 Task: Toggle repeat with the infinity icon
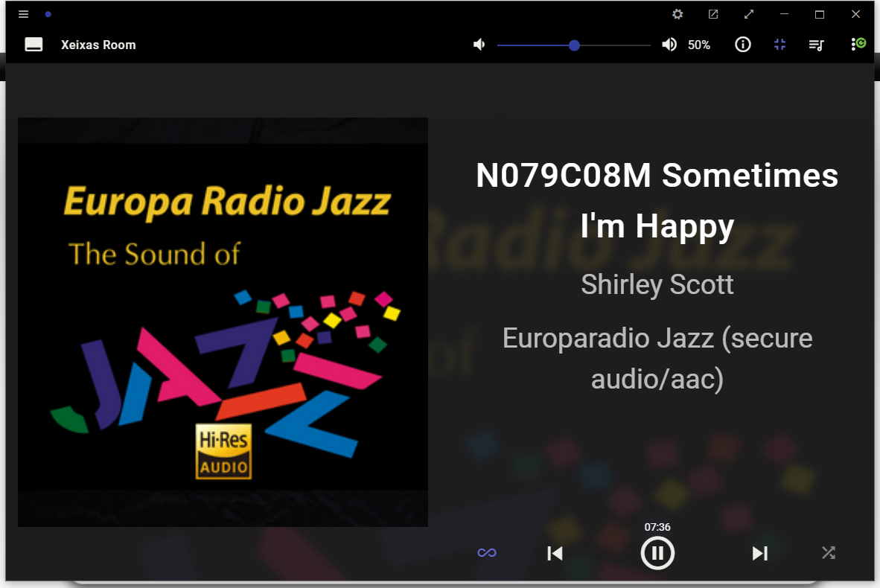point(487,553)
